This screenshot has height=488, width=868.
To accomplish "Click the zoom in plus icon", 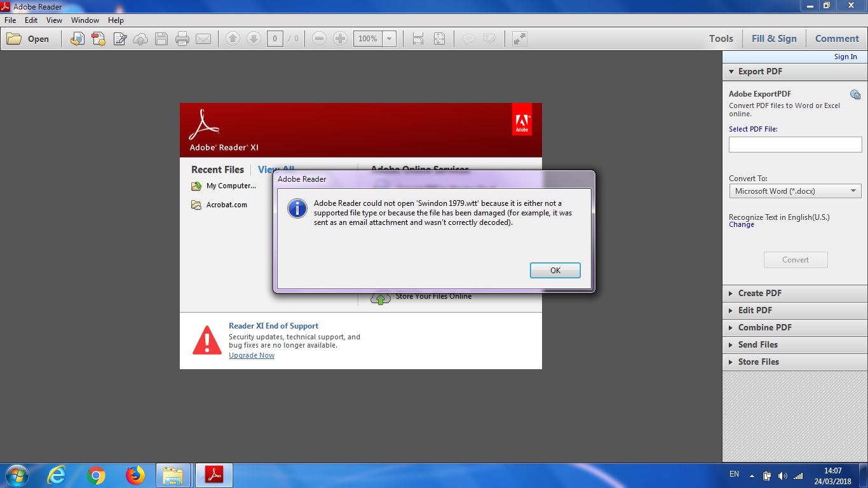I will [341, 39].
